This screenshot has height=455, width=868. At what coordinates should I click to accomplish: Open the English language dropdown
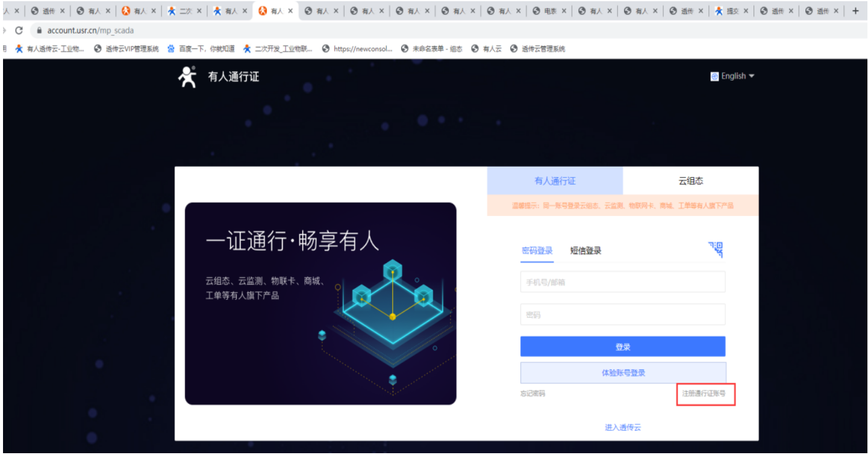[732, 76]
